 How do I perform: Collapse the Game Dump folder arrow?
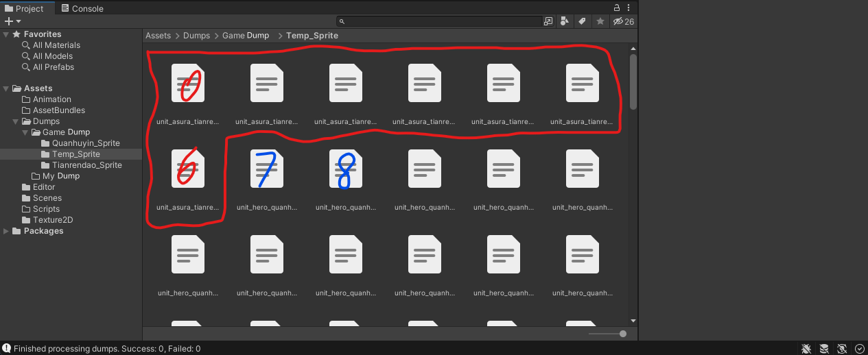(x=25, y=132)
